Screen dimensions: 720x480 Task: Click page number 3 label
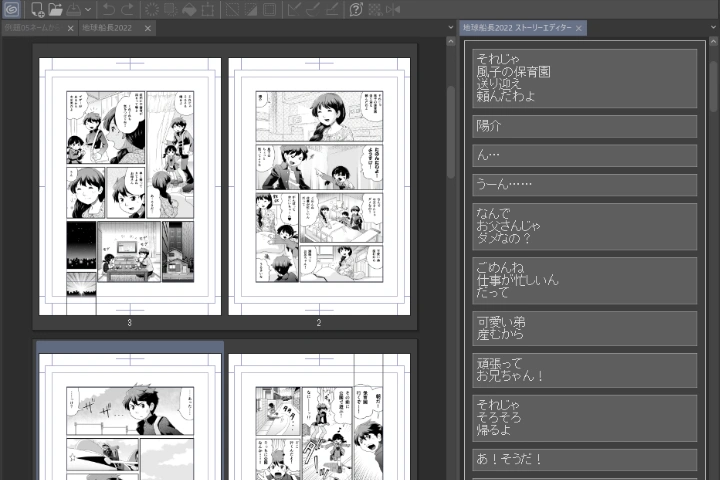(129, 323)
